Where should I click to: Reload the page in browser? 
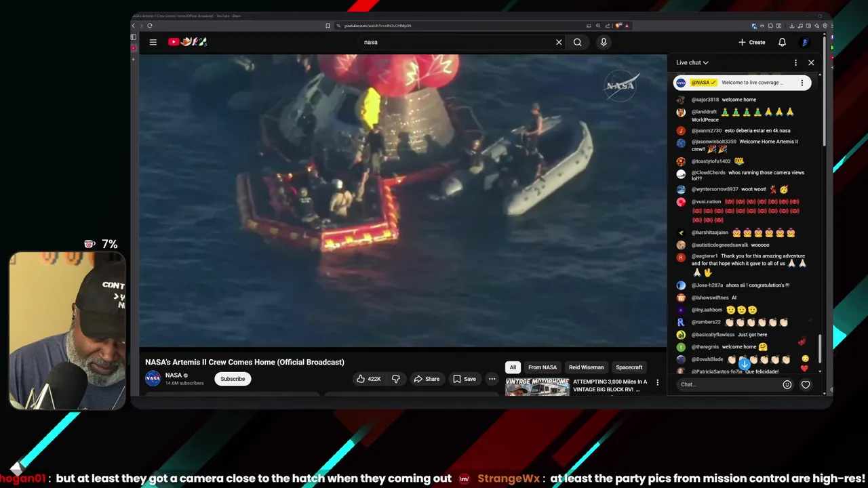coord(149,26)
